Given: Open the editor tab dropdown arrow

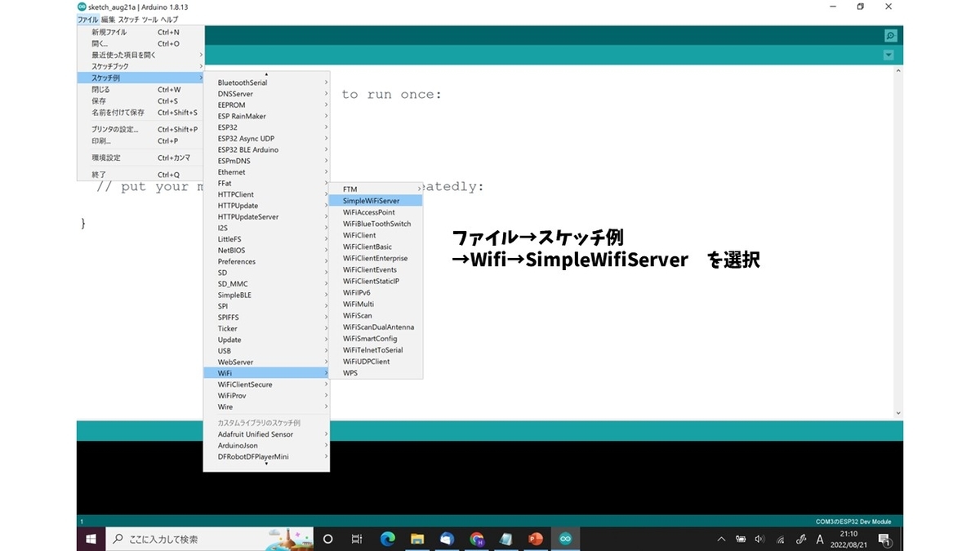Looking at the screenshot, I should 889,55.
